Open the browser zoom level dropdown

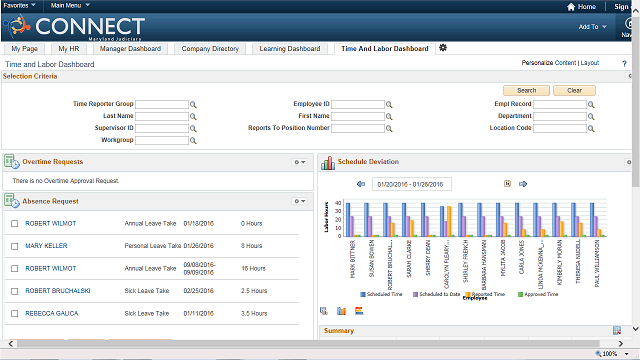pyautogui.click(x=627, y=354)
